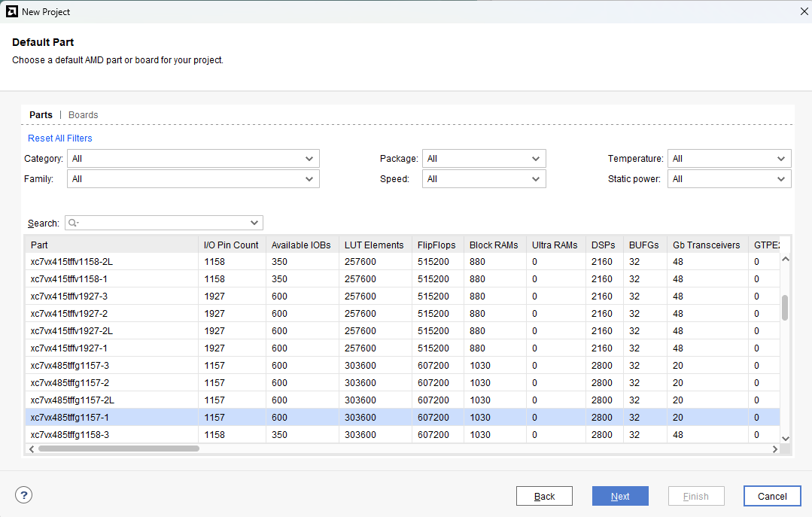This screenshot has width=812, height=517.
Task: Switch to the Boards tab
Action: click(83, 115)
